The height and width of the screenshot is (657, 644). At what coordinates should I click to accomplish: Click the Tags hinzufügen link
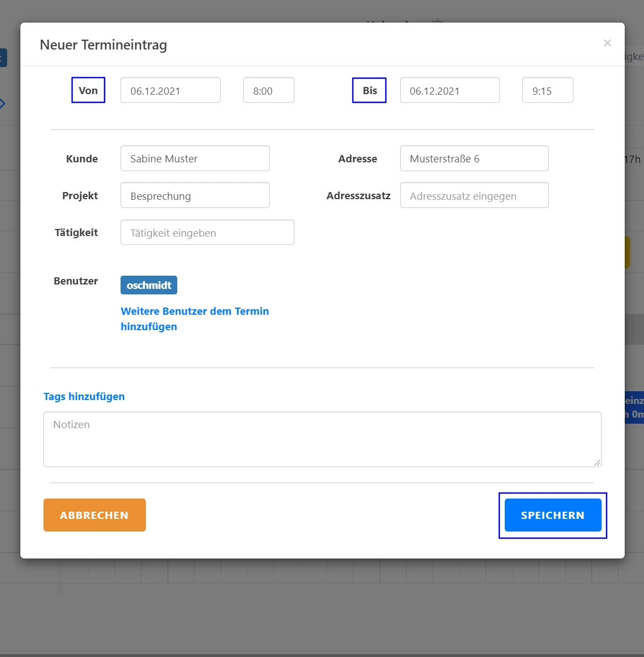coord(84,396)
